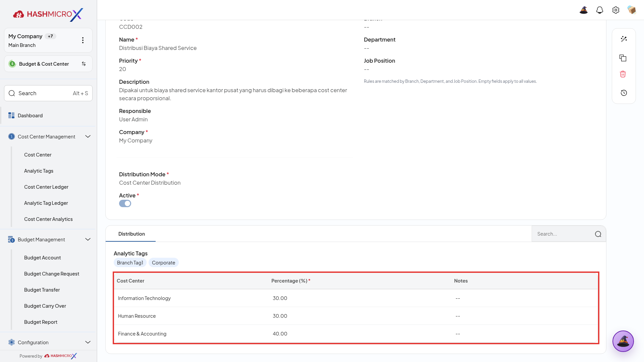The width and height of the screenshot is (644, 362).
Task: Open the history clock icon
Action: (624, 93)
